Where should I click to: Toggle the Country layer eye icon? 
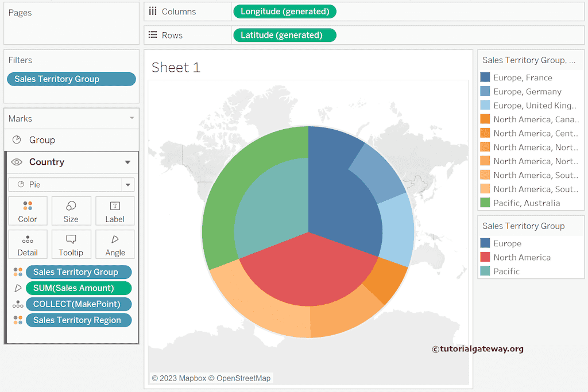[17, 162]
